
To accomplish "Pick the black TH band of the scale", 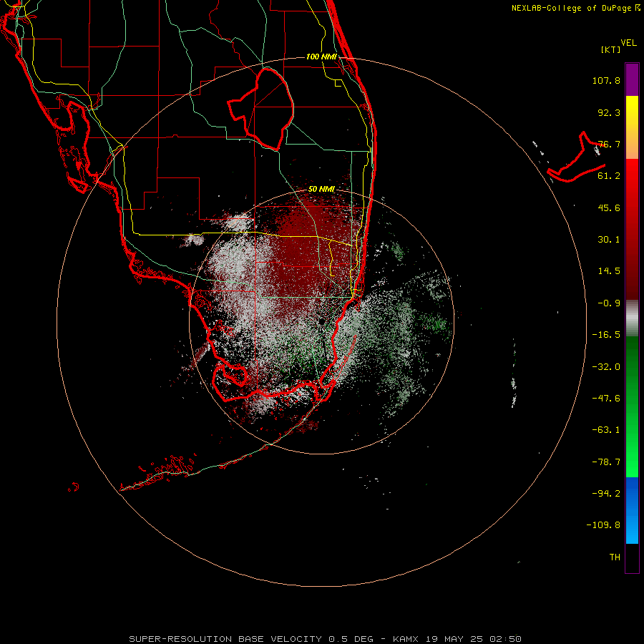I will click(632, 558).
